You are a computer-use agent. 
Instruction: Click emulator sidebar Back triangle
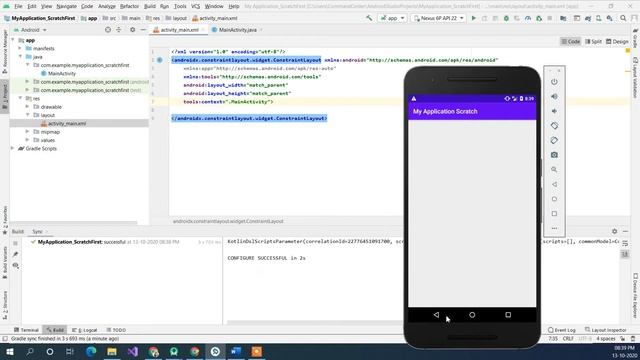[554, 184]
